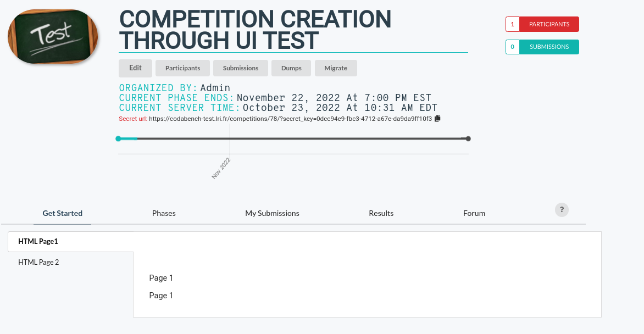Click the Edit button
644x334 pixels.
coord(135,68)
